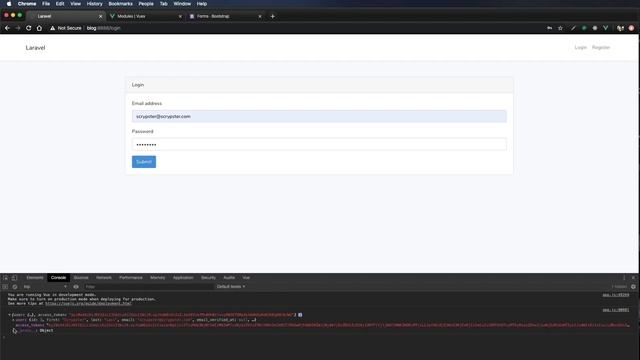Open first app.js source link in console

[616, 295]
